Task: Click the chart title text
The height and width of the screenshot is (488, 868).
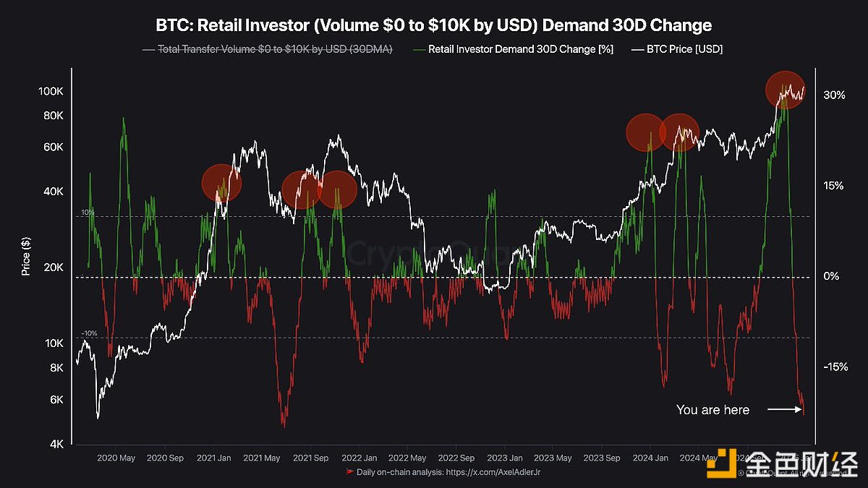Action: [x=434, y=25]
